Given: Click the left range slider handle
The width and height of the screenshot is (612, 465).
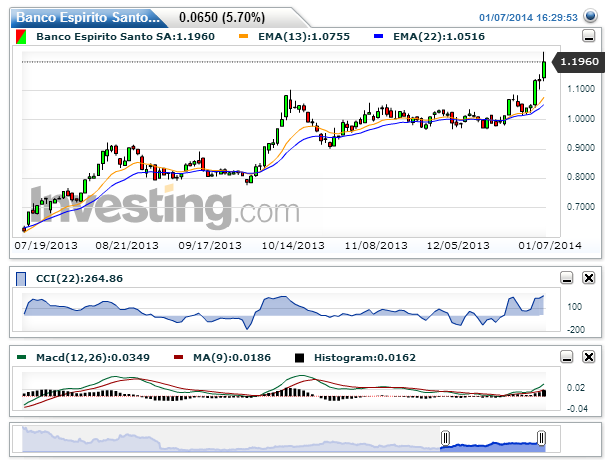Looking at the screenshot, I should tap(445, 438).
